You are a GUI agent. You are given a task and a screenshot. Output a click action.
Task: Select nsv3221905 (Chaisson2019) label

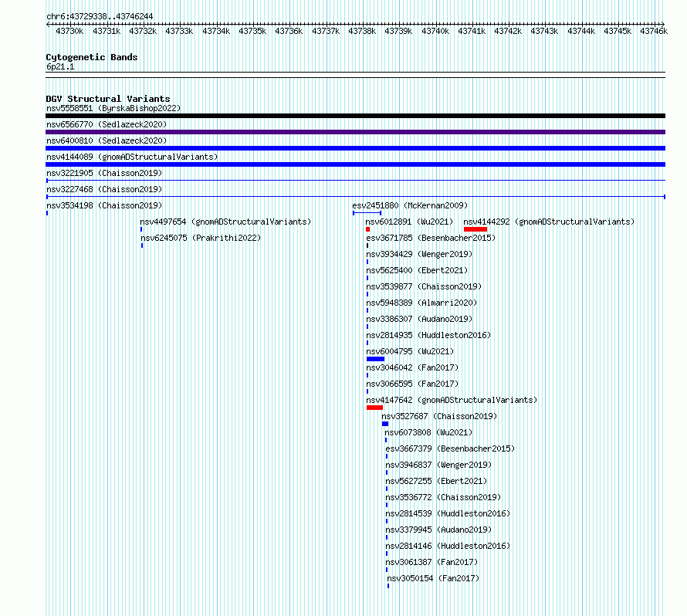click(104, 173)
